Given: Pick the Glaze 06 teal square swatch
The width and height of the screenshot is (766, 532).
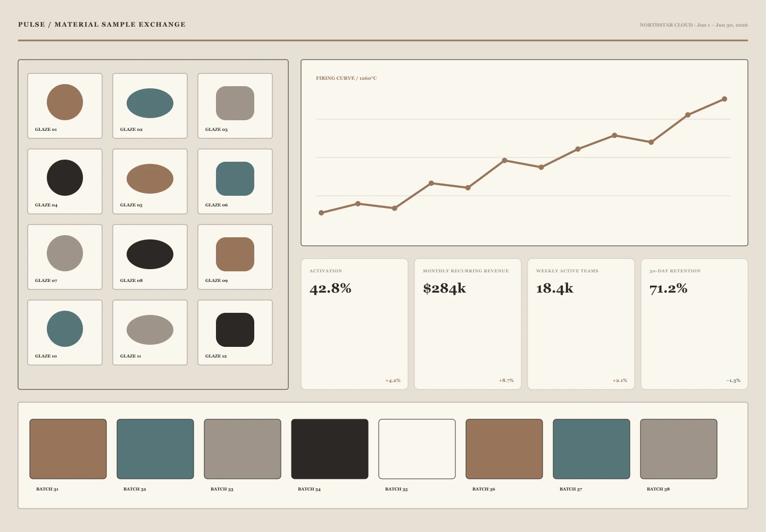Looking at the screenshot, I should coord(235,179).
